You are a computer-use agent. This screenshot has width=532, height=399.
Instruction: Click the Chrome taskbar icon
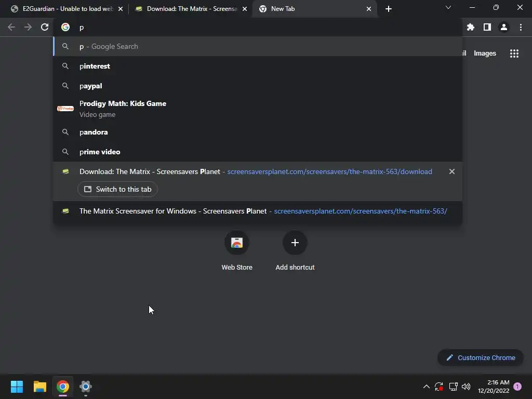pyautogui.click(x=63, y=387)
